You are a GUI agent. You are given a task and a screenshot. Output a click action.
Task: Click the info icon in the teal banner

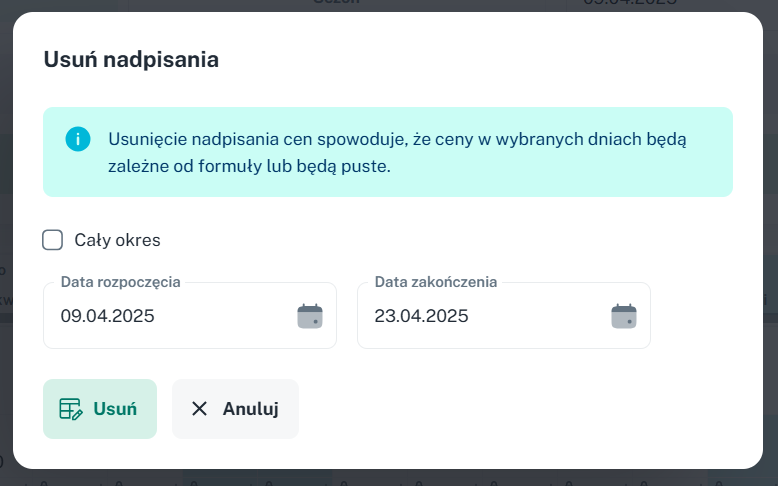coord(78,139)
